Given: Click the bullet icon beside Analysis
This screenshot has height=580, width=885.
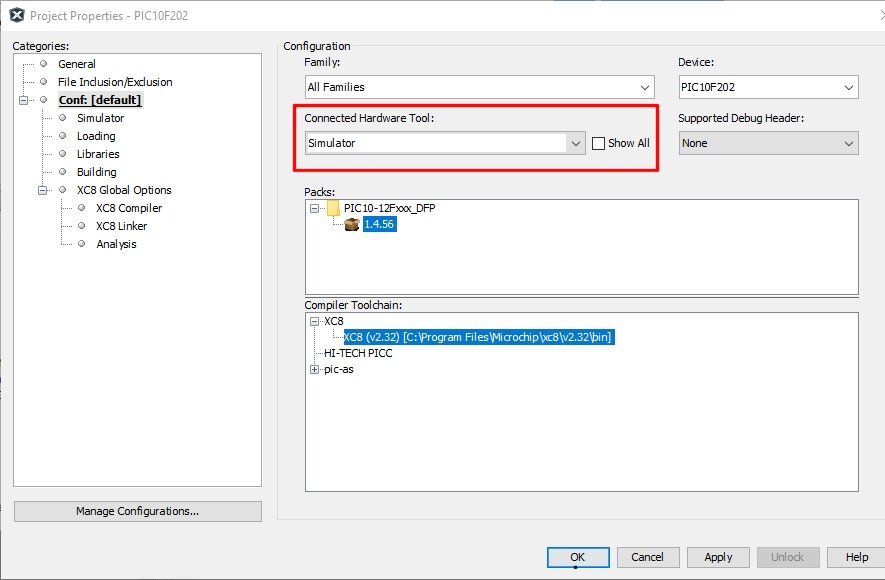Looking at the screenshot, I should tap(82, 244).
